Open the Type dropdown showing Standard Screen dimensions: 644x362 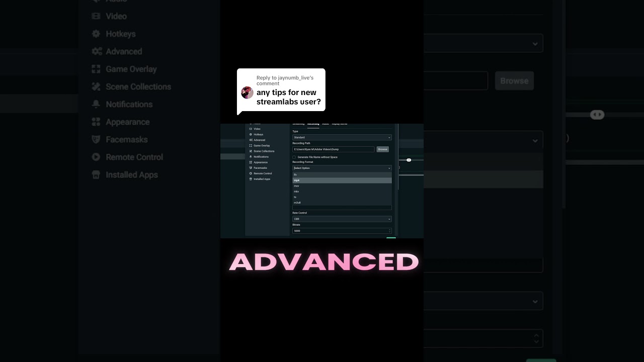click(x=342, y=137)
